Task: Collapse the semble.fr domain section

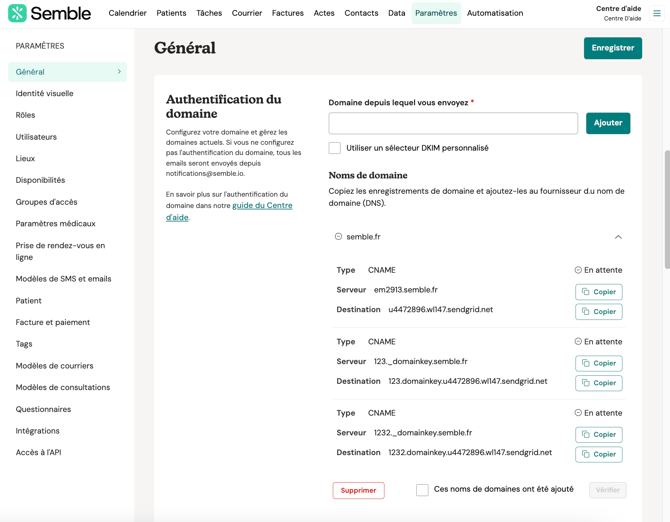Action: pyautogui.click(x=618, y=237)
